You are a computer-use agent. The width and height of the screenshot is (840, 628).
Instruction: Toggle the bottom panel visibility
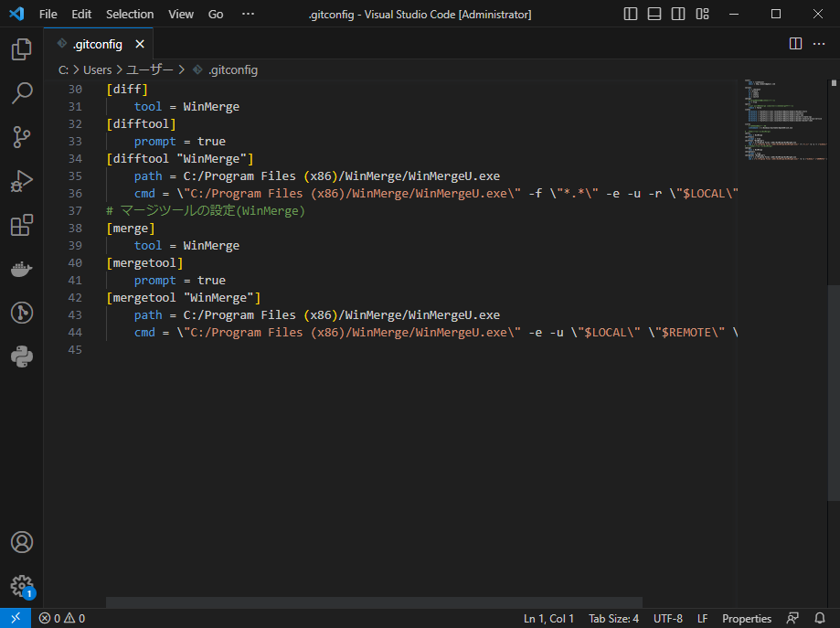(654, 14)
